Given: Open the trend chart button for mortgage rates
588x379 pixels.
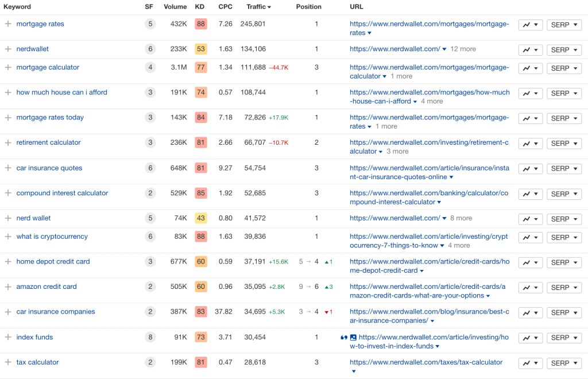Looking at the screenshot, I should point(531,25).
